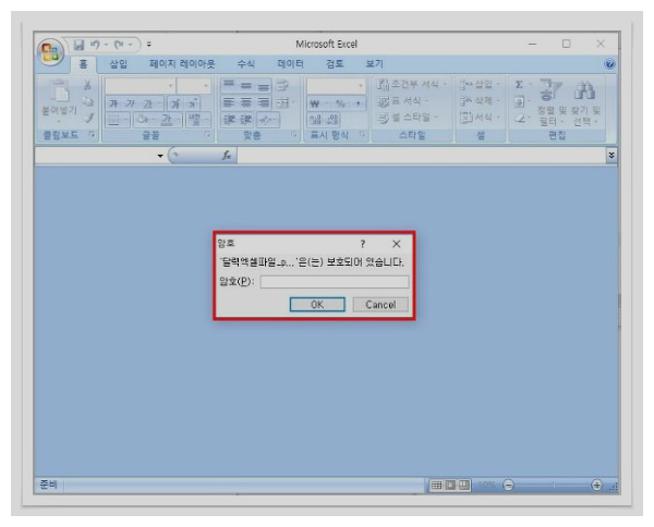Open the number format combo box

pyautogui.click(x=336, y=86)
